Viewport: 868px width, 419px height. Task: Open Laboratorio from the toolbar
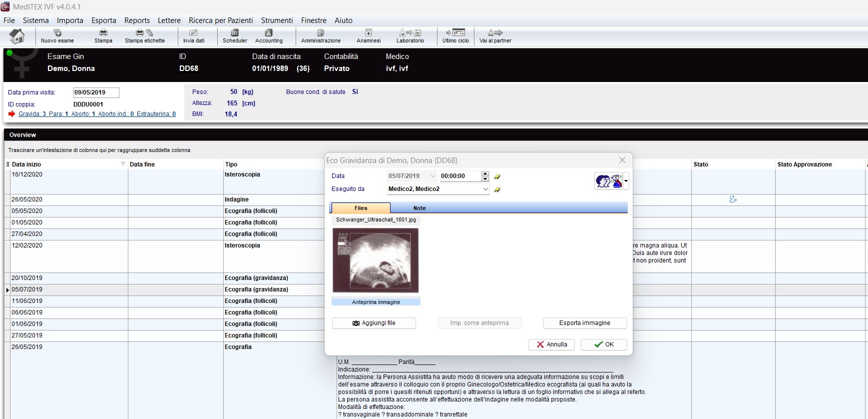click(x=410, y=36)
